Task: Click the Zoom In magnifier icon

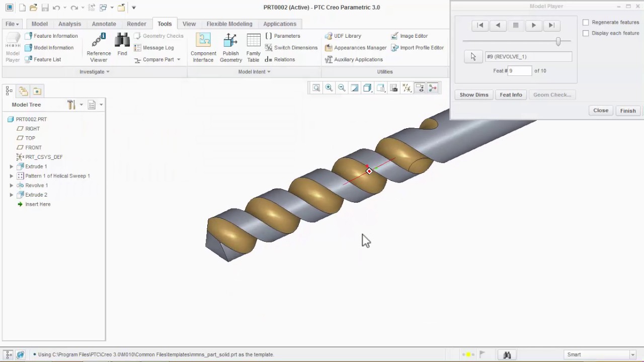Action: (329, 88)
